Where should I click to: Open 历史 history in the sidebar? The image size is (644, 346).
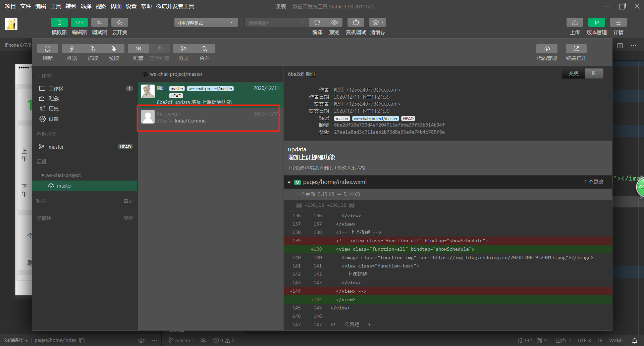tap(54, 108)
